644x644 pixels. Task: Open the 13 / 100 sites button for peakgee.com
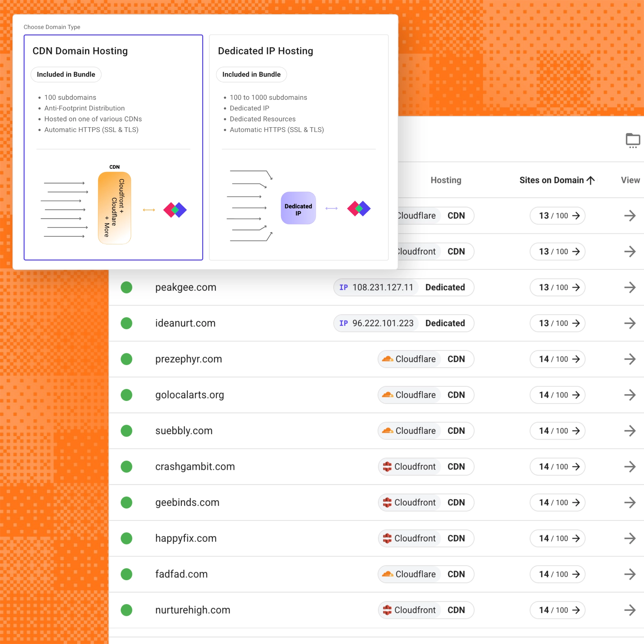557,287
